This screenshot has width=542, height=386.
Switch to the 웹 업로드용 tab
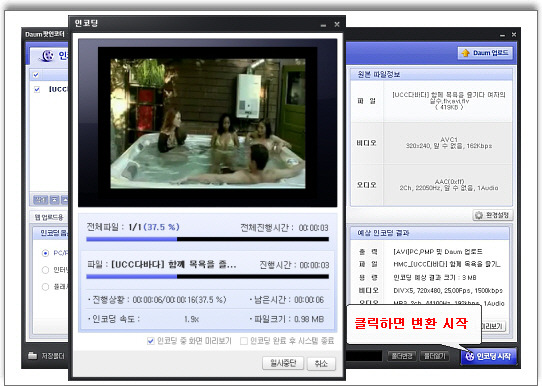pos(49,217)
